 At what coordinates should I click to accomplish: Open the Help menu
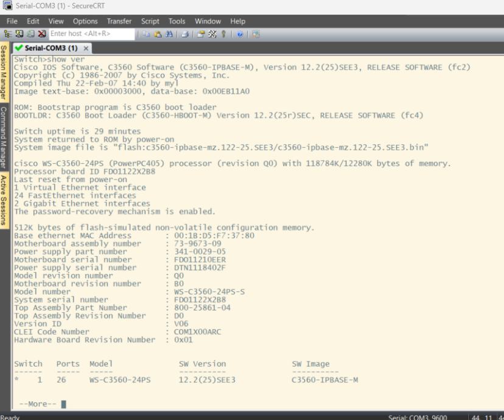tap(237, 21)
